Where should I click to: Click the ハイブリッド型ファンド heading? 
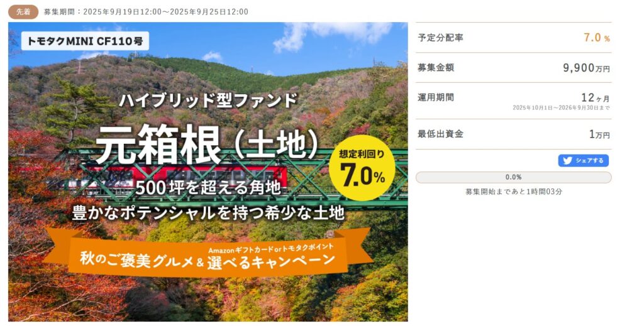(x=208, y=101)
